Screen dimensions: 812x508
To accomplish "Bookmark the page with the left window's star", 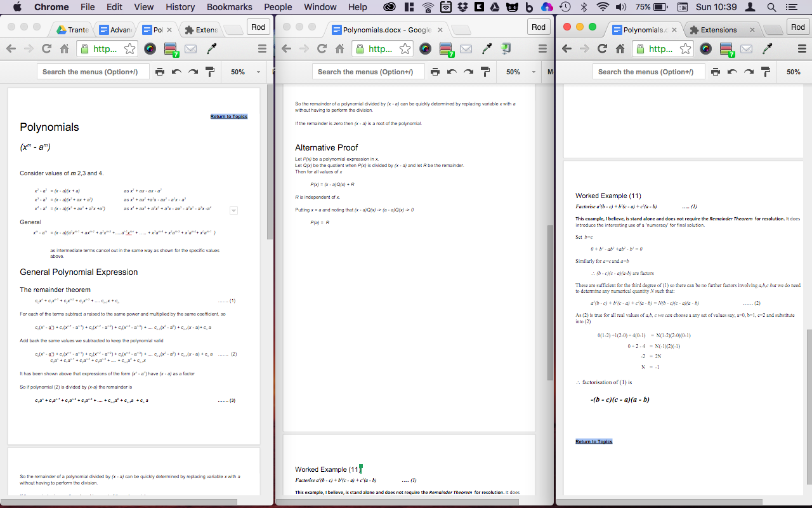I will pos(129,49).
